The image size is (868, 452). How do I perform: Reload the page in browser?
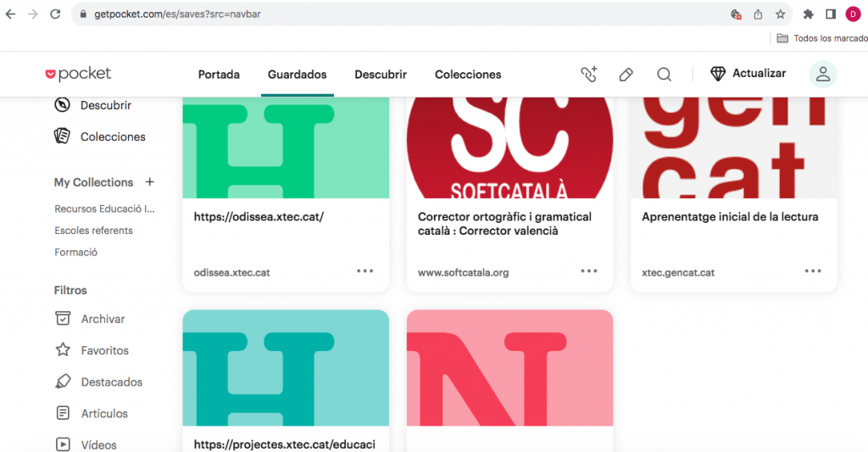[x=55, y=14]
